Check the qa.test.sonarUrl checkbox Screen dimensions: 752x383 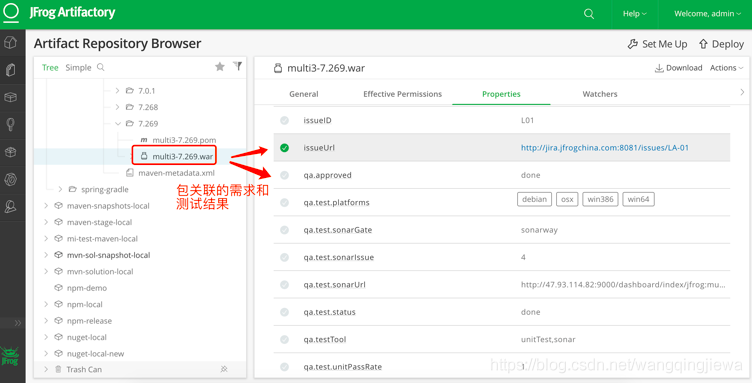point(284,285)
